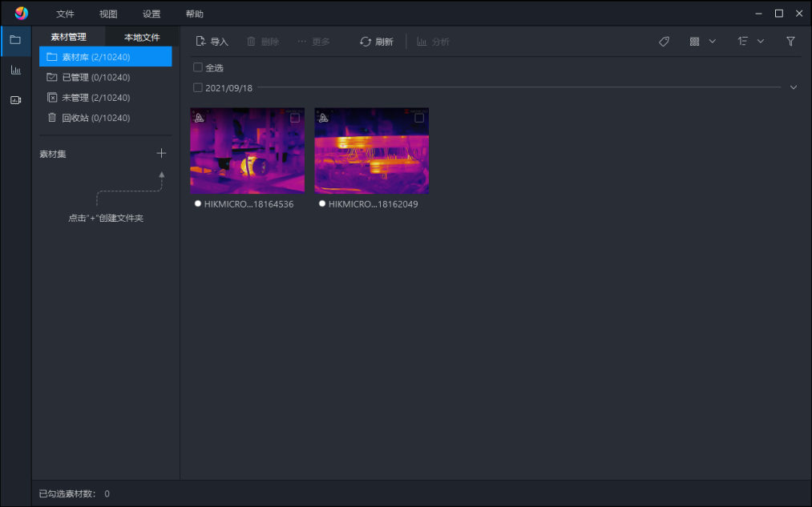Select 已管理 (0/10240) in sidebar
Viewport: 812px width, 507px height.
point(106,77)
